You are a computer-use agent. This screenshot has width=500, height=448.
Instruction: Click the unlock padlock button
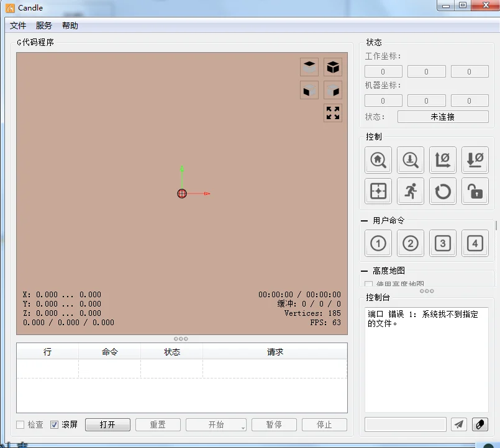pyautogui.click(x=475, y=191)
